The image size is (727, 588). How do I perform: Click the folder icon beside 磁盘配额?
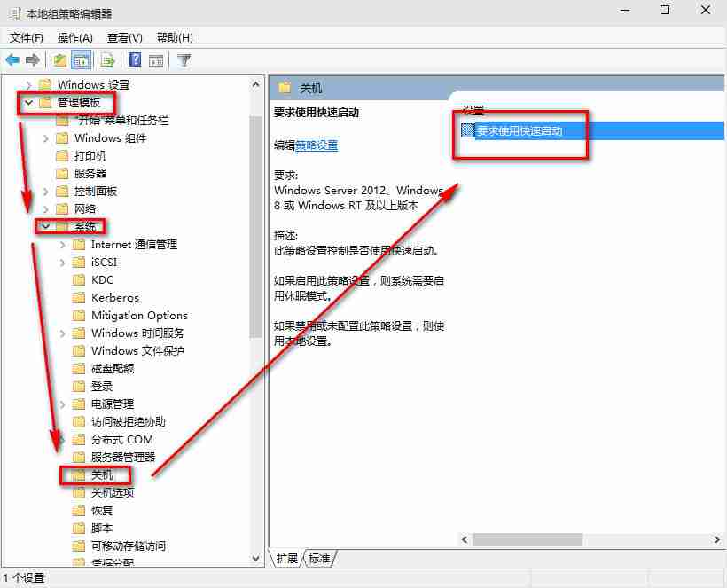[79, 369]
